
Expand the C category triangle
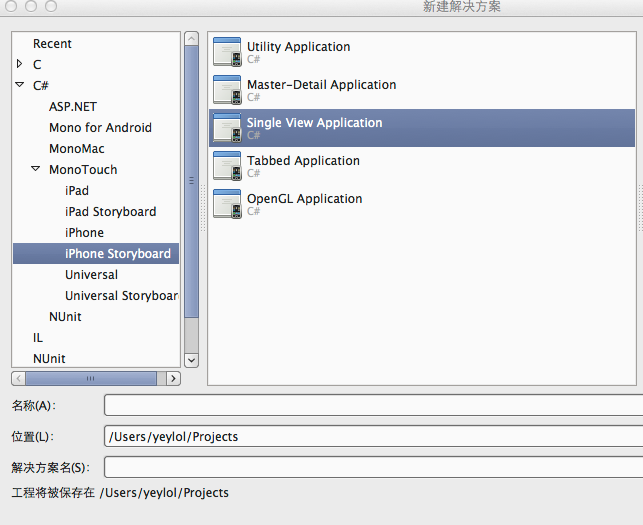click(19, 64)
